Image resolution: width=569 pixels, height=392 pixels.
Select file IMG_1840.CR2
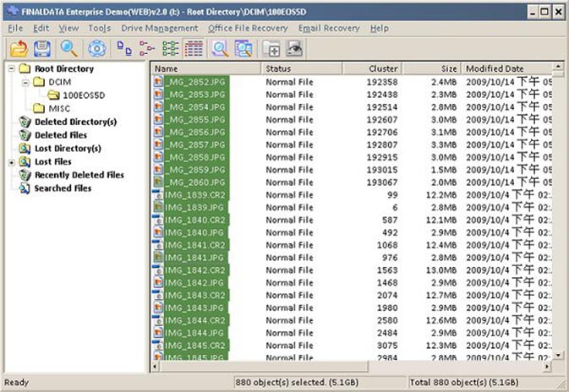[x=195, y=220]
